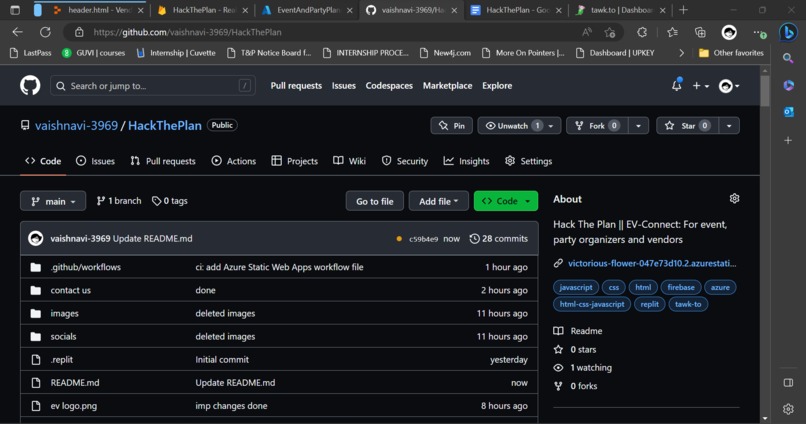Open the user avatar menu in GitHub header
The width and height of the screenshot is (806, 424).
click(x=729, y=86)
